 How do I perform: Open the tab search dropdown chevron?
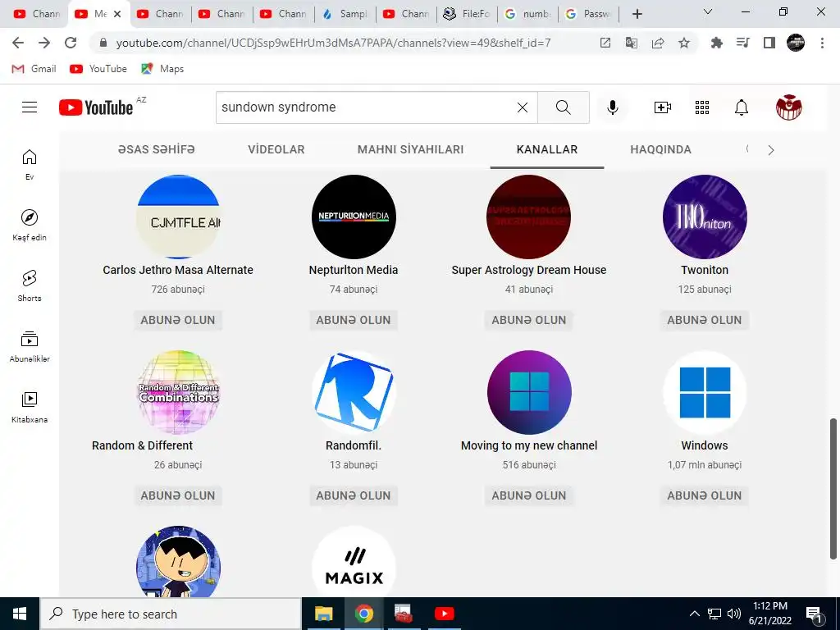click(x=708, y=11)
